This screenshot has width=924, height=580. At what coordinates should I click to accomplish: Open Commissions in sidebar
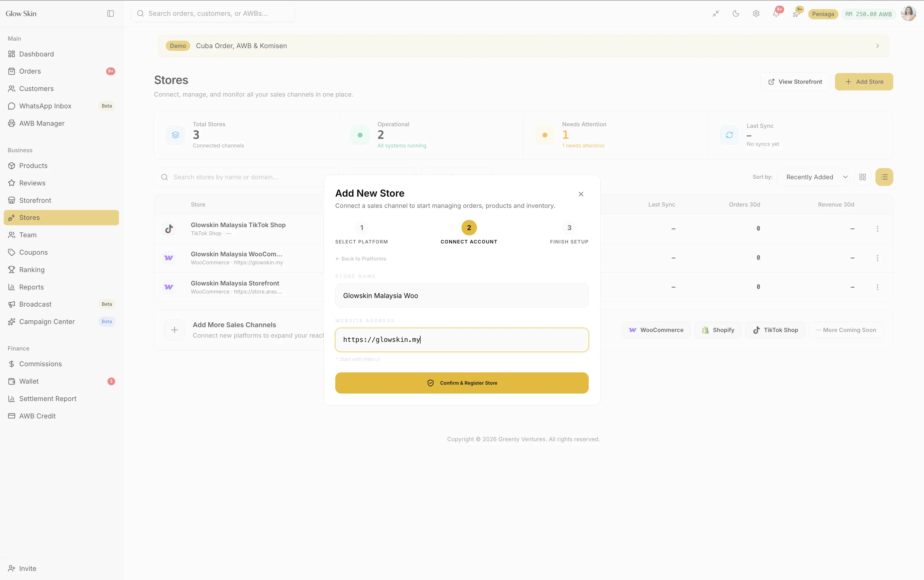(61, 364)
